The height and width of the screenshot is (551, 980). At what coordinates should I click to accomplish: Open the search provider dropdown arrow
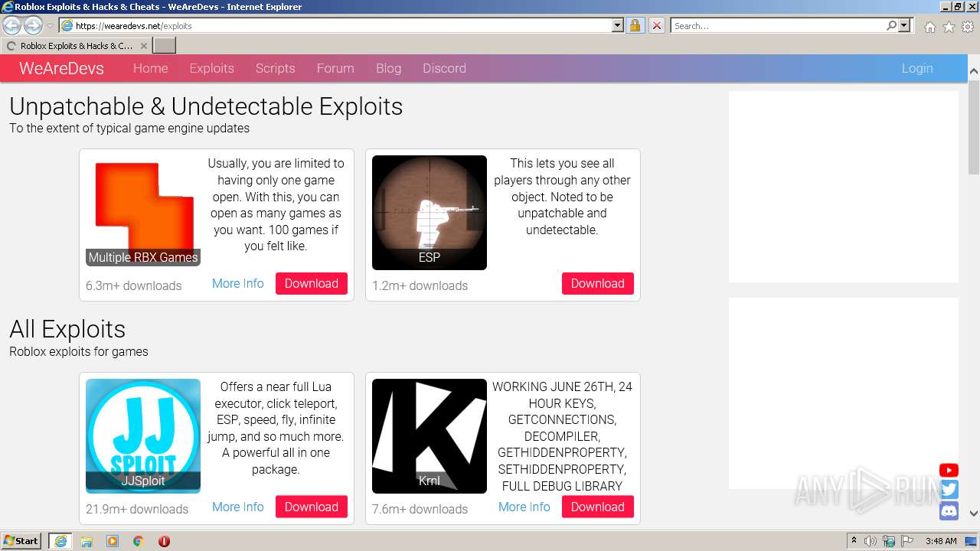904,25
